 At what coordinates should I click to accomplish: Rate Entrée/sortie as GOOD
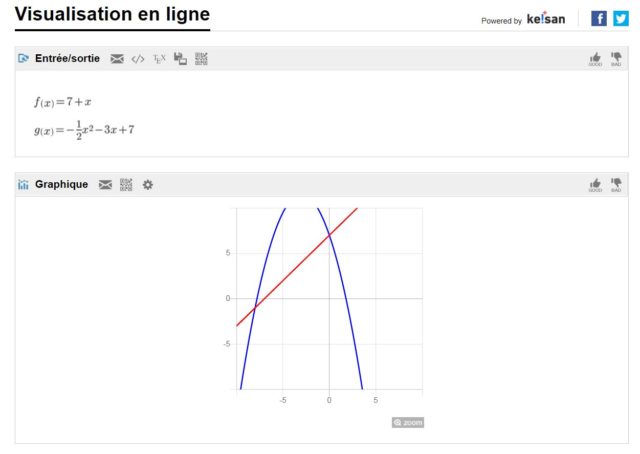point(596,59)
